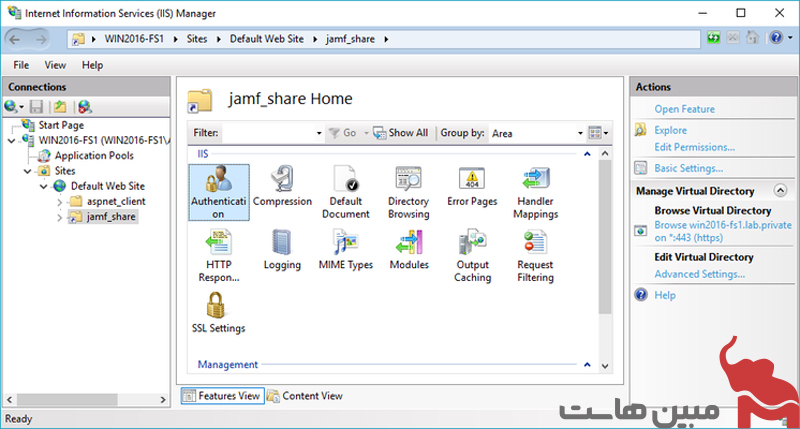
Task: Click the refresh page toolbar icon
Action: pyautogui.click(x=713, y=38)
